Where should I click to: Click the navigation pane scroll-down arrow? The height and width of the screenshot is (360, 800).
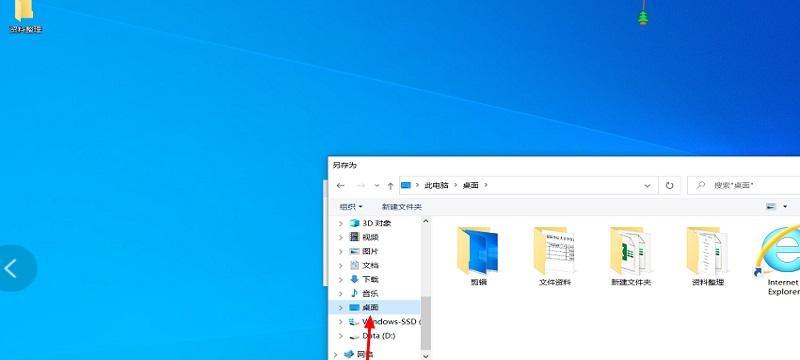pyautogui.click(x=426, y=355)
